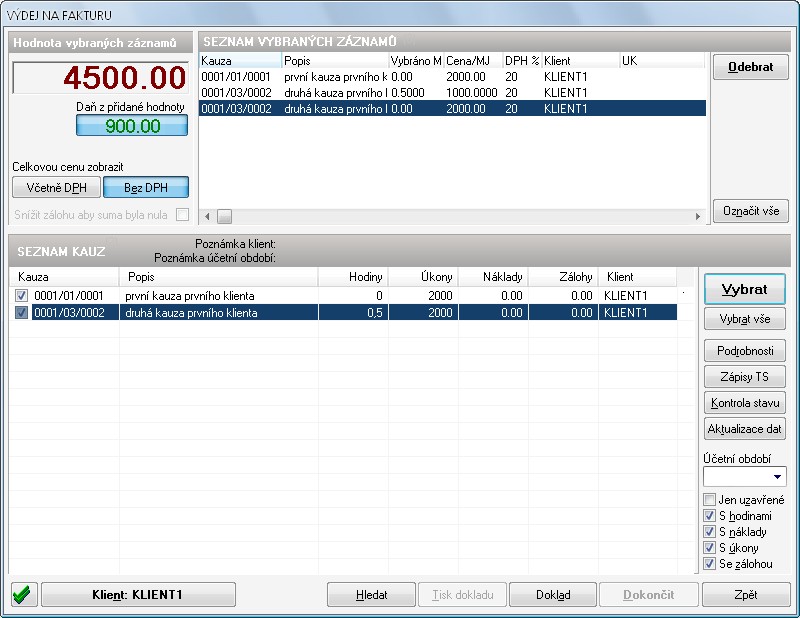Click the Označit vše button
Viewport: 800px width, 618px height.
click(x=751, y=211)
